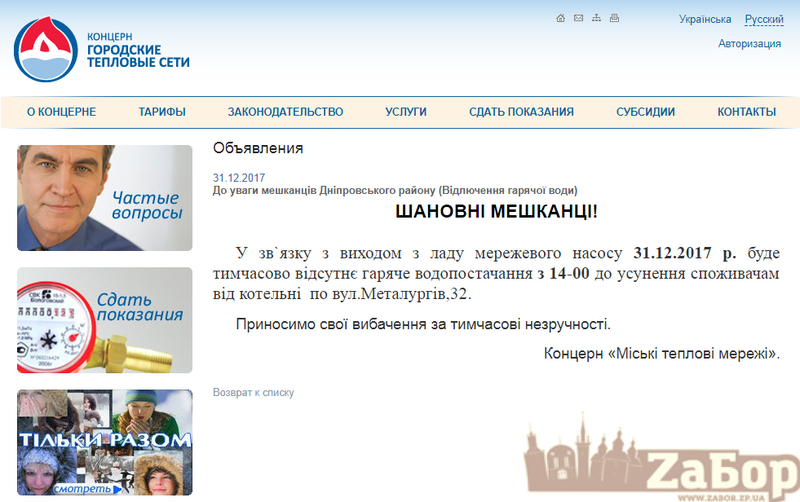800x502 pixels.
Task: Click the announcement date 31.12.2017
Action: click(x=239, y=178)
